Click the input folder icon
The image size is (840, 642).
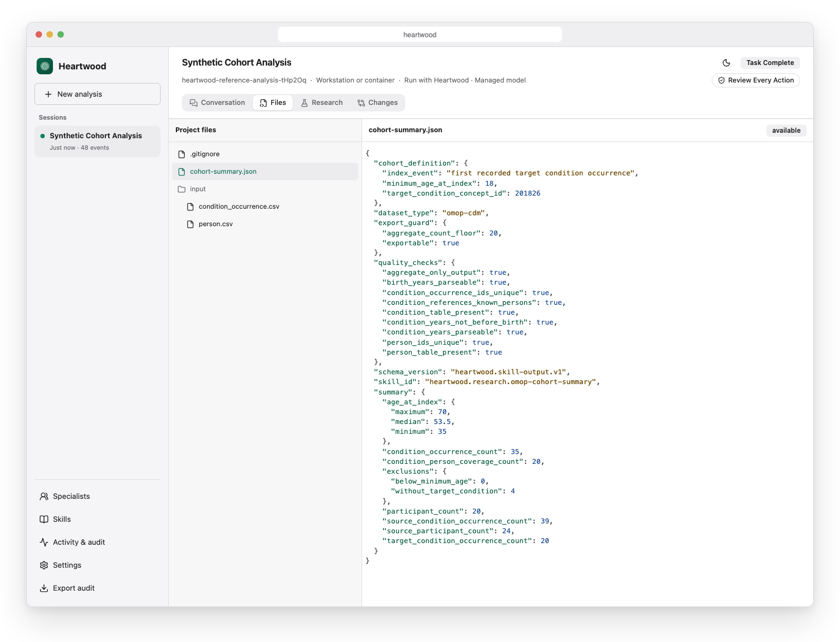182,189
